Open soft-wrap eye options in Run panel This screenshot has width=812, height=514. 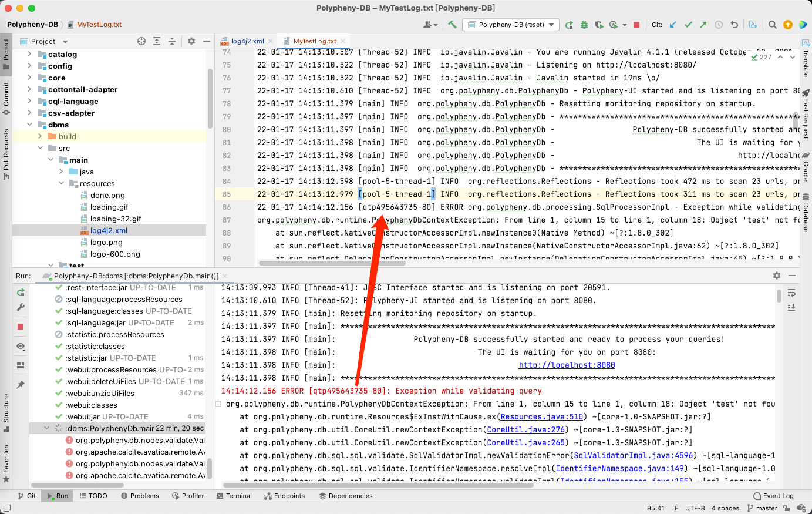[x=21, y=347]
